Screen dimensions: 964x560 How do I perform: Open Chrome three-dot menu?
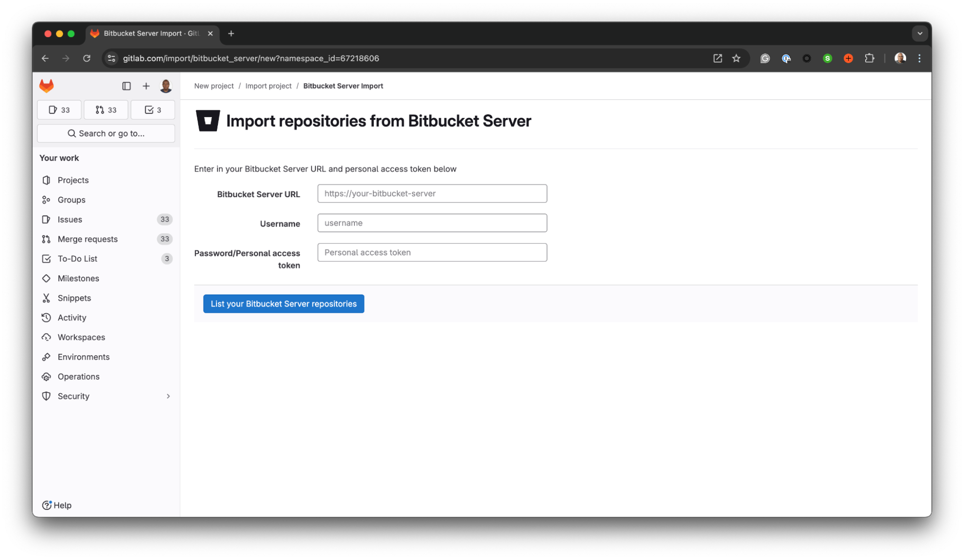[920, 58]
